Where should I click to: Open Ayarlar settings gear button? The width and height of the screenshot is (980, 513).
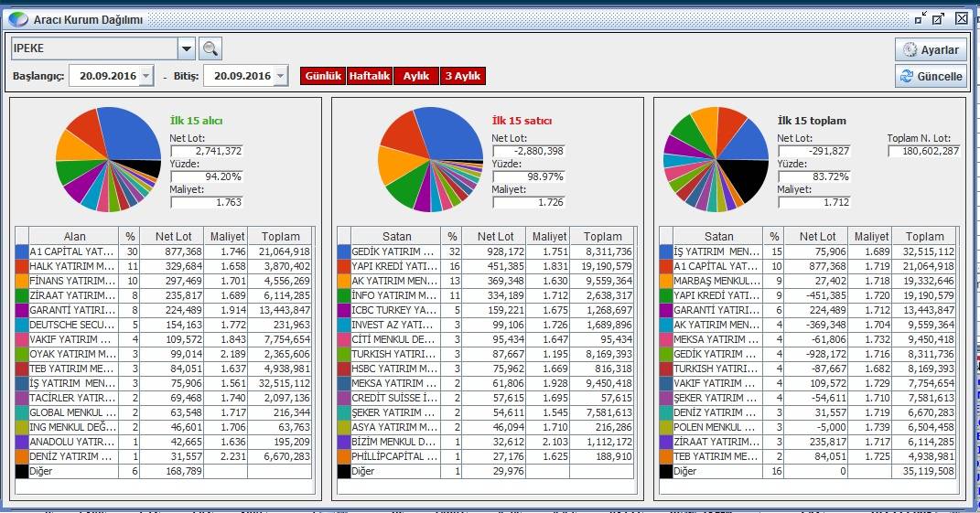[931, 49]
